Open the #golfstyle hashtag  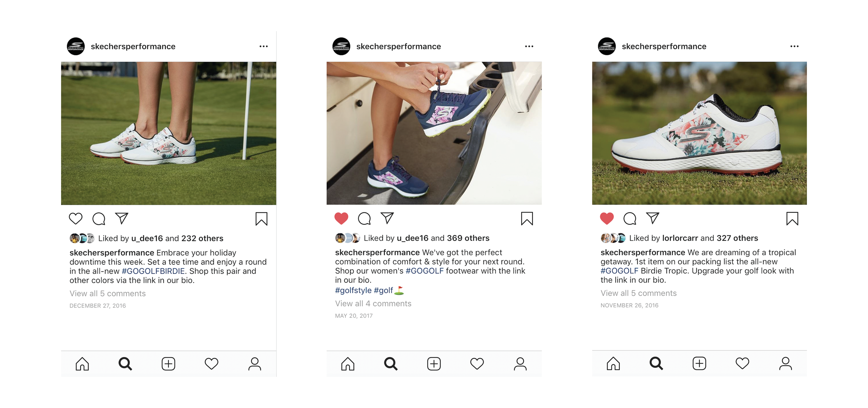[353, 290]
